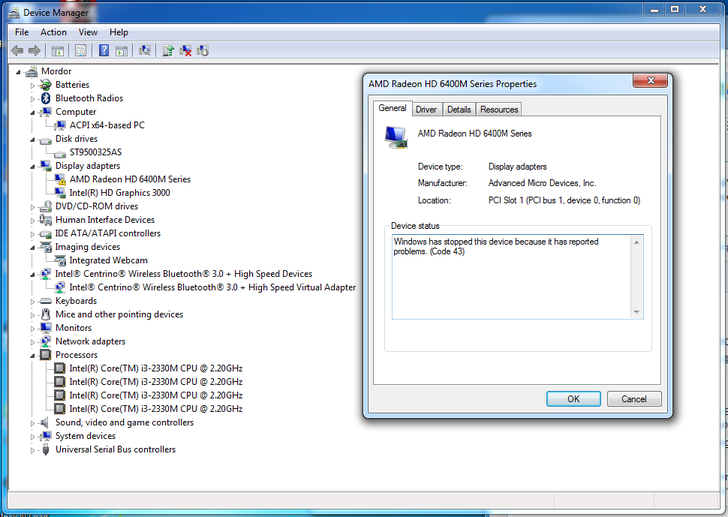
Task: Expand the Batteries node
Action: point(32,85)
